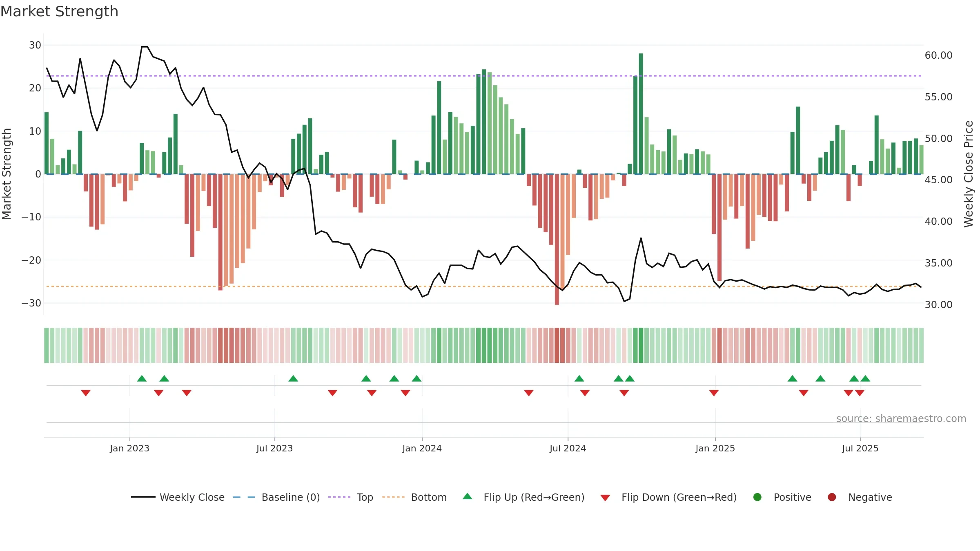This screenshot has height=551, width=980.
Task: Toggle the Weekly Close legend entry
Action: pyautogui.click(x=178, y=497)
